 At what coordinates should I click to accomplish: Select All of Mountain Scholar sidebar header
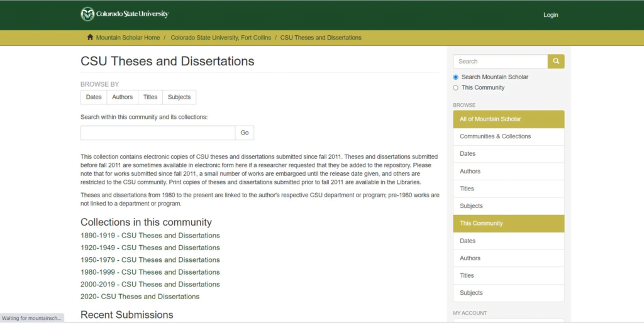(x=508, y=119)
